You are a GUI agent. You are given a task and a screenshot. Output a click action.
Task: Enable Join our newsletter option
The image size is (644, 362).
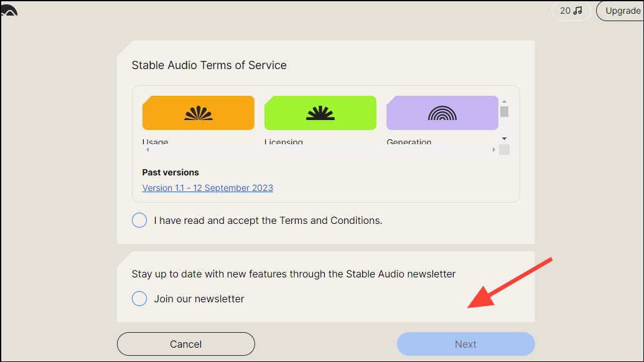coord(139,299)
